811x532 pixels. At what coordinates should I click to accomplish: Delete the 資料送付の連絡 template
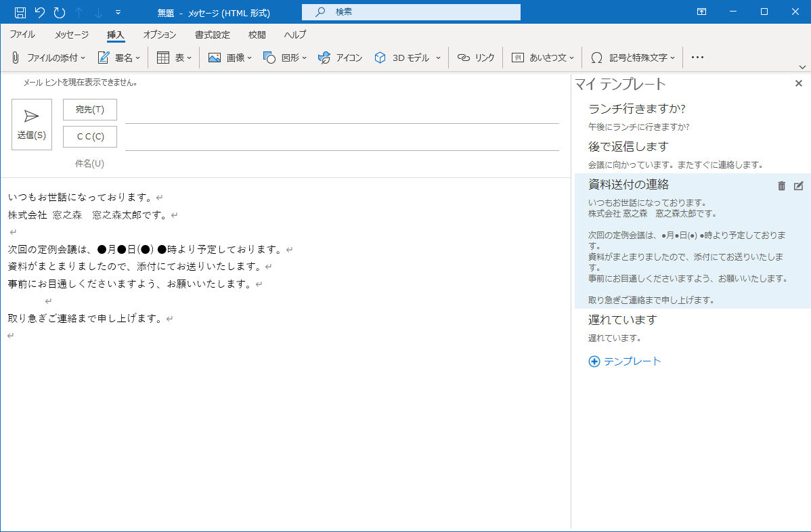coord(781,185)
